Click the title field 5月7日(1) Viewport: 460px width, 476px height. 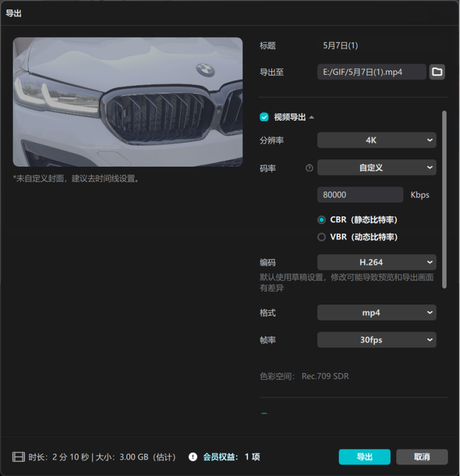click(341, 45)
